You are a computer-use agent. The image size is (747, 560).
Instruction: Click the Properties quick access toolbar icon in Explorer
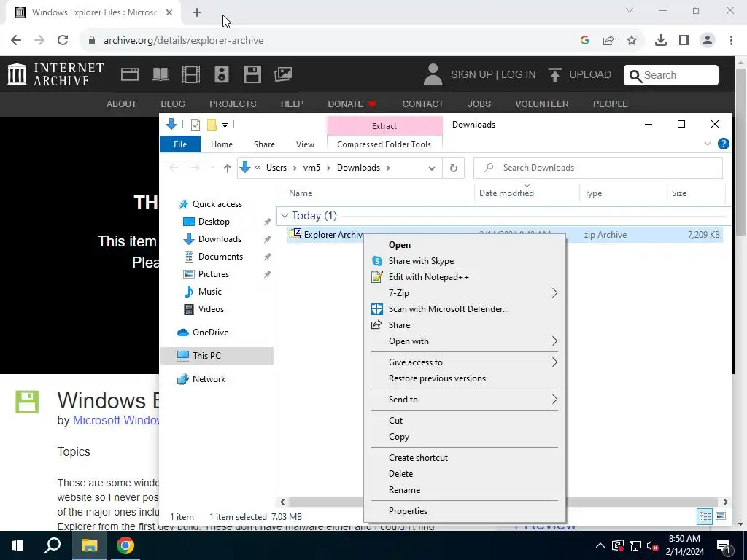click(196, 125)
